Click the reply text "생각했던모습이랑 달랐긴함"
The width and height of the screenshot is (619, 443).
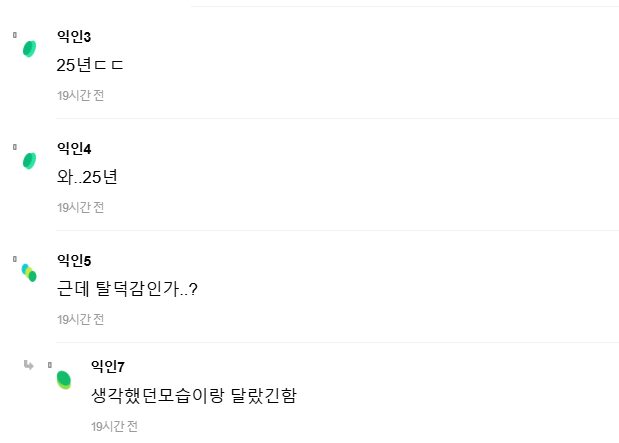[193, 396]
